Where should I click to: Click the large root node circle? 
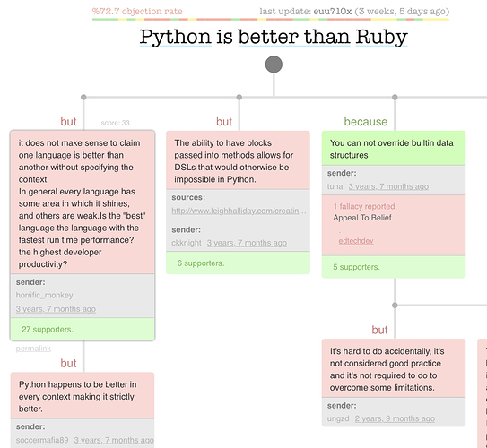(x=274, y=65)
